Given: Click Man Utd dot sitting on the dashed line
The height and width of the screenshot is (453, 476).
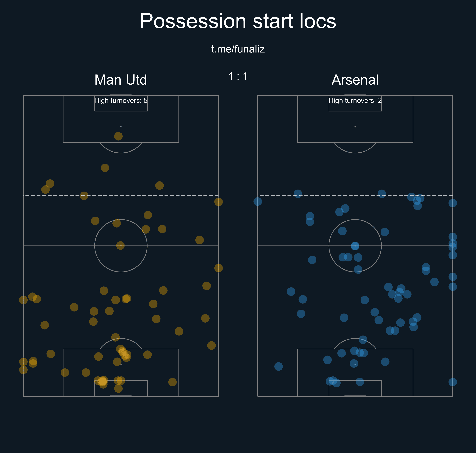Looking at the screenshot, I should (x=84, y=196).
